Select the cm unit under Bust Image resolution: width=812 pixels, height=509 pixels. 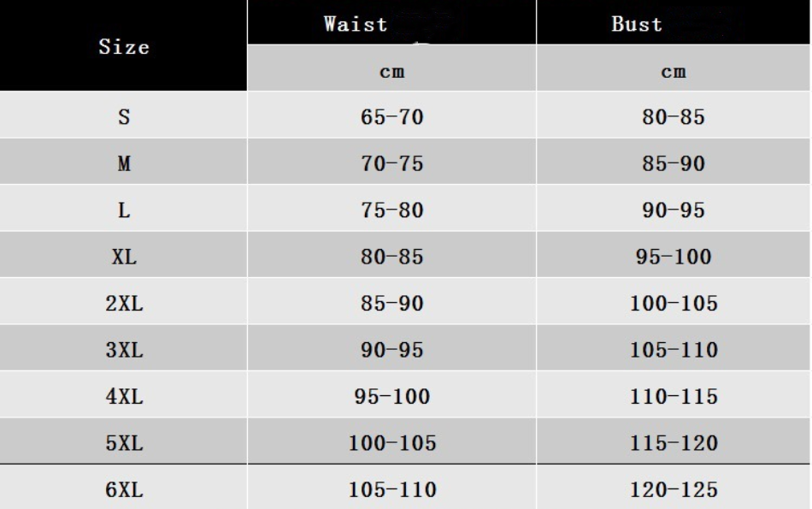click(x=674, y=72)
